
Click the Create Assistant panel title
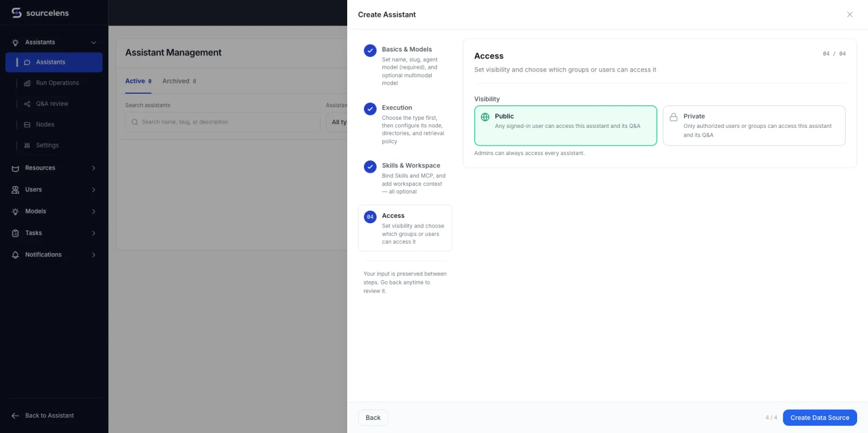click(x=387, y=15)
